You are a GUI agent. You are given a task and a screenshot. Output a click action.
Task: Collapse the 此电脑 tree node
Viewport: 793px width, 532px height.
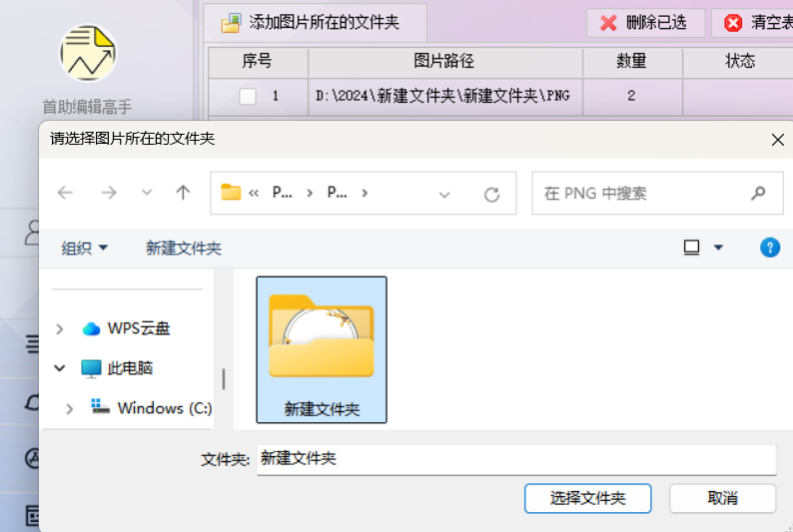click(x=60, y=368)
